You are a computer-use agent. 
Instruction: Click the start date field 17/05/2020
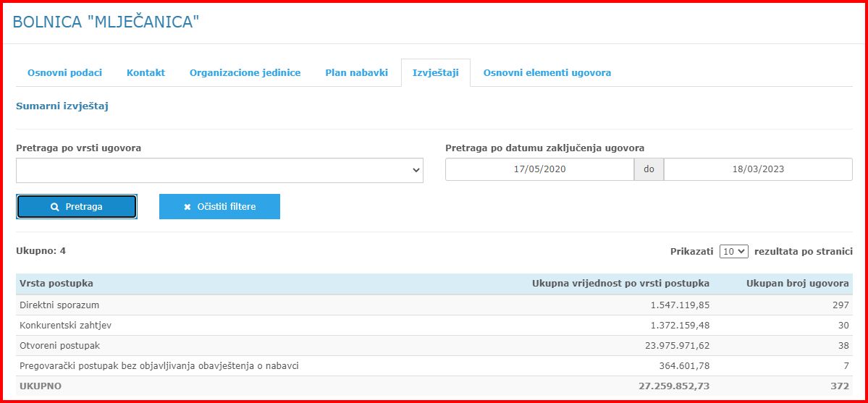pyautogui.click(x=540, y=169)
